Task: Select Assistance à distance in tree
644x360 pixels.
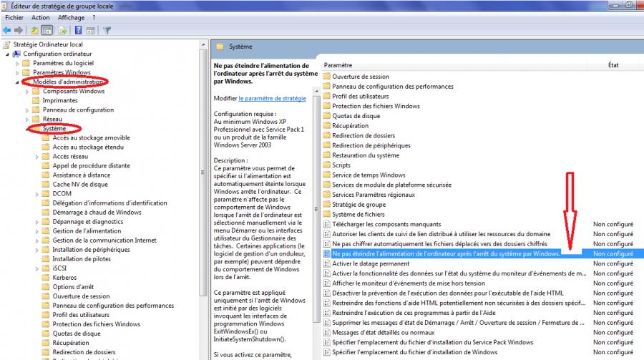Action: point(82,175)
